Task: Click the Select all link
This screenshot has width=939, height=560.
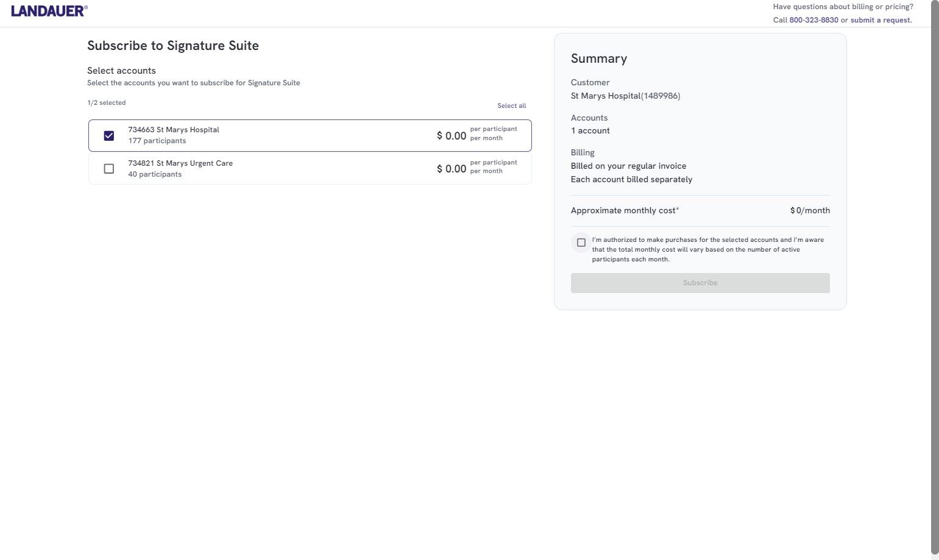Action: point(511,106)
